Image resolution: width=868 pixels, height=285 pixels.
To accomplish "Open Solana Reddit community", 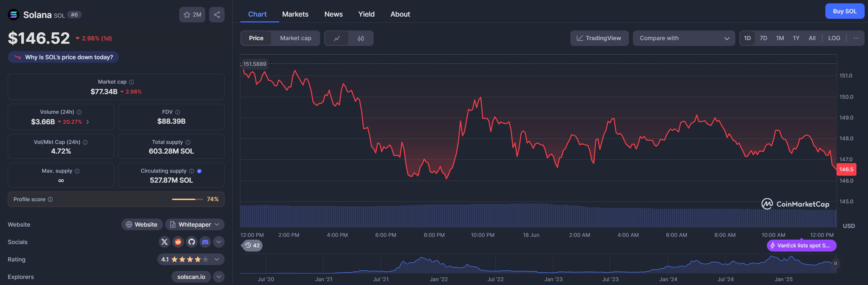I will pos(178,242).
